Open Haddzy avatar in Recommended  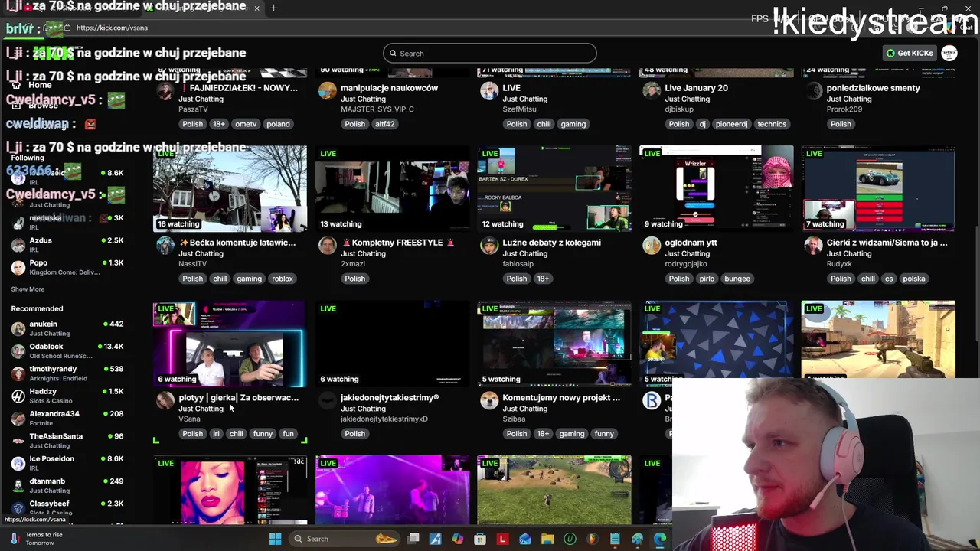pos(18,396)
